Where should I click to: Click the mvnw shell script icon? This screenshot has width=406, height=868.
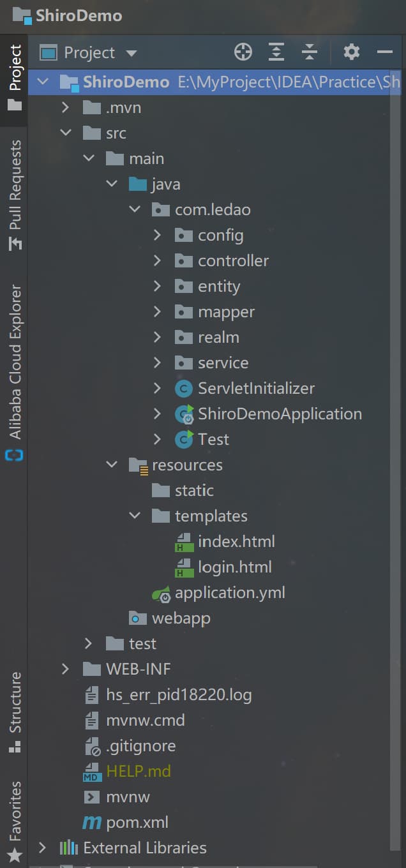(x=92, y=797)
